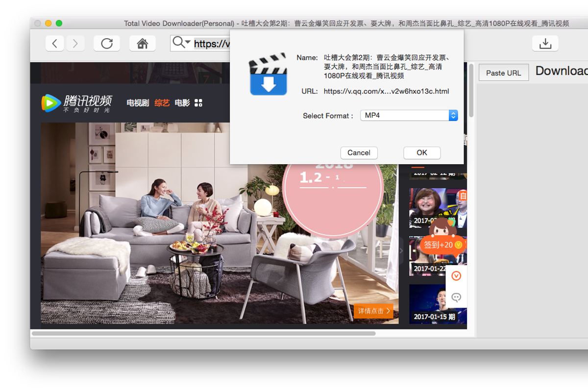Confirm download with OK button
588x392 pixels.
tap(422, 153)
